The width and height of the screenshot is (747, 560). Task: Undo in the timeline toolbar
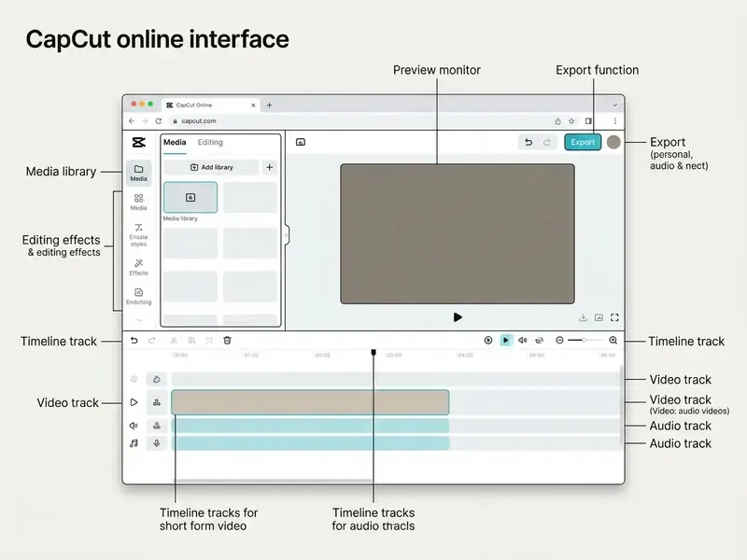(x=134, y=341)
